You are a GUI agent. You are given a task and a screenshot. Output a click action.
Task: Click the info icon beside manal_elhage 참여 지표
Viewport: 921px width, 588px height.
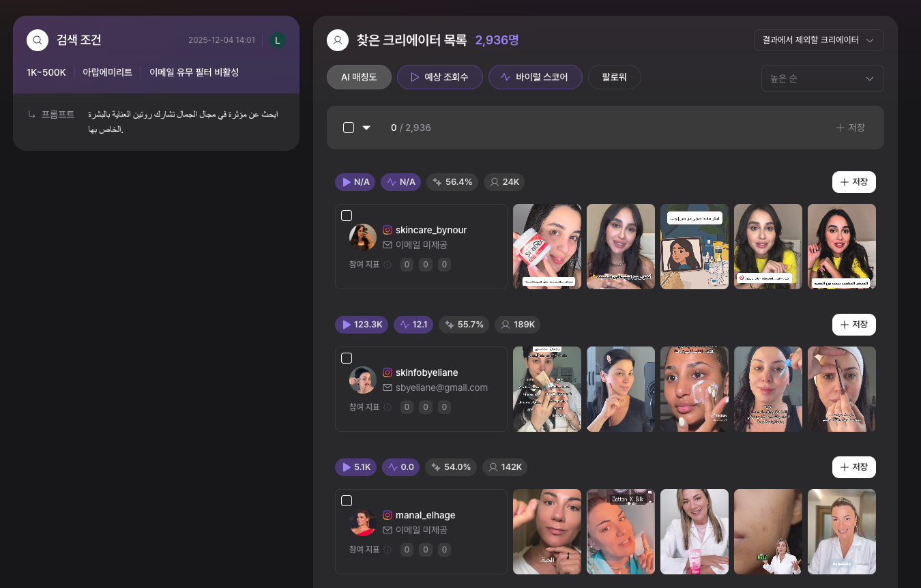pyautogui.click(x=388, y=550)
